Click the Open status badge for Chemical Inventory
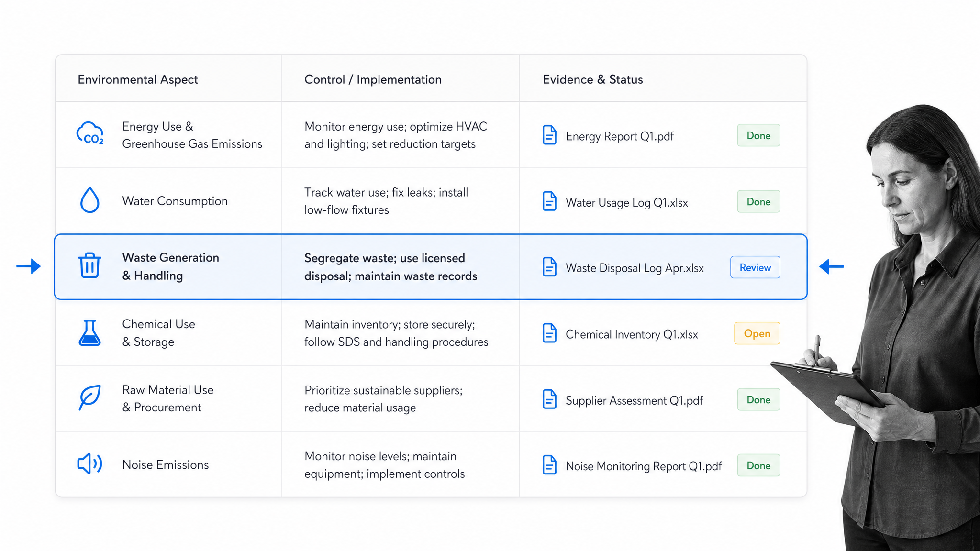 point(757,333)
